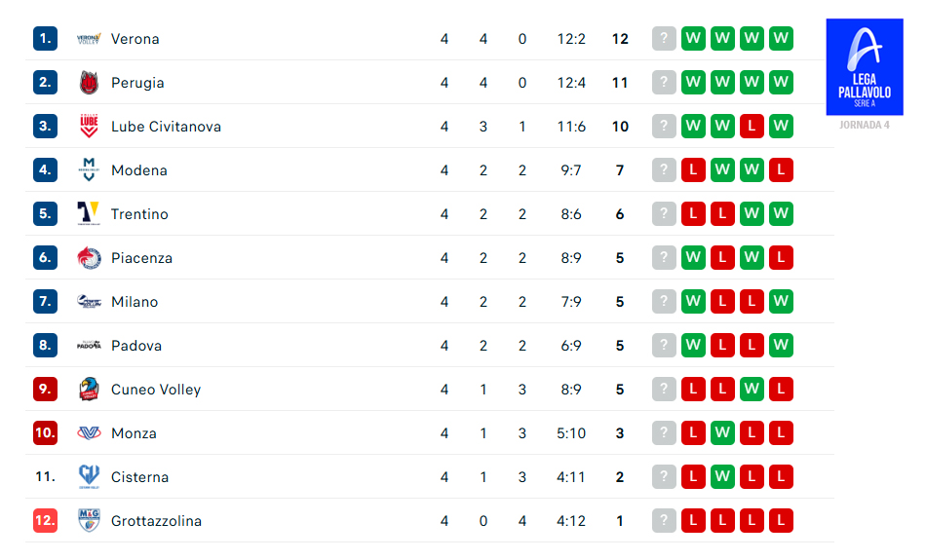Viewport: 926px width, 560px height.
Task: Click the Lega Pallavolo Serie A logo
Action: [x=864, y=67]
